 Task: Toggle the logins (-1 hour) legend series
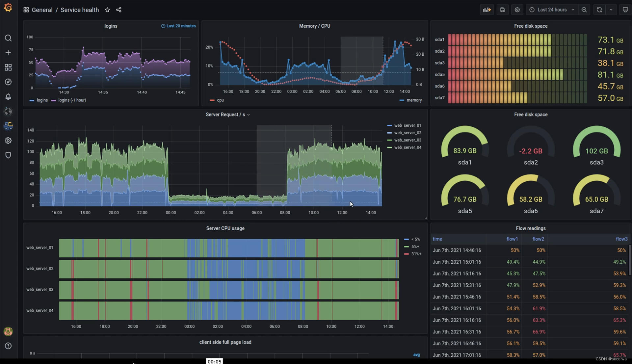(72, 100)
